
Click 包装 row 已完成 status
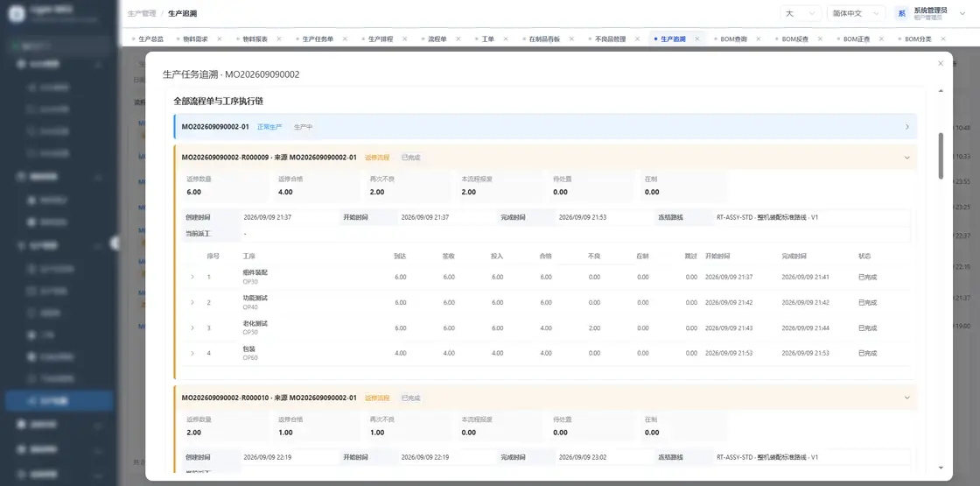point(867,354)
